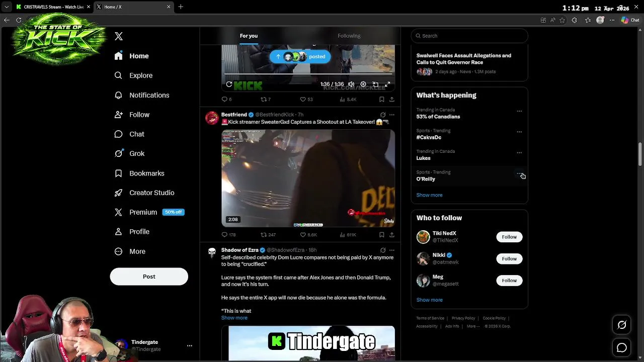The width and height of the screenshot is (644, 362).
Task: Open a new browser tab
Action: tap(181, 7)
